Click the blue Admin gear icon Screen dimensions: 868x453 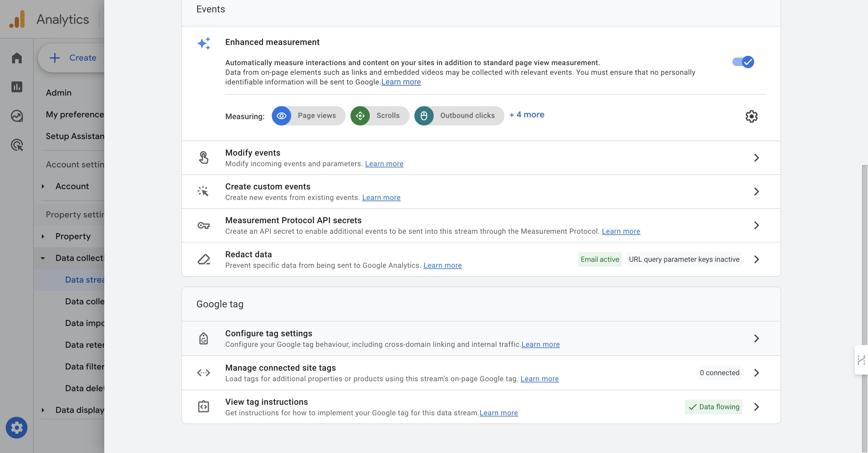pos(17,428)
